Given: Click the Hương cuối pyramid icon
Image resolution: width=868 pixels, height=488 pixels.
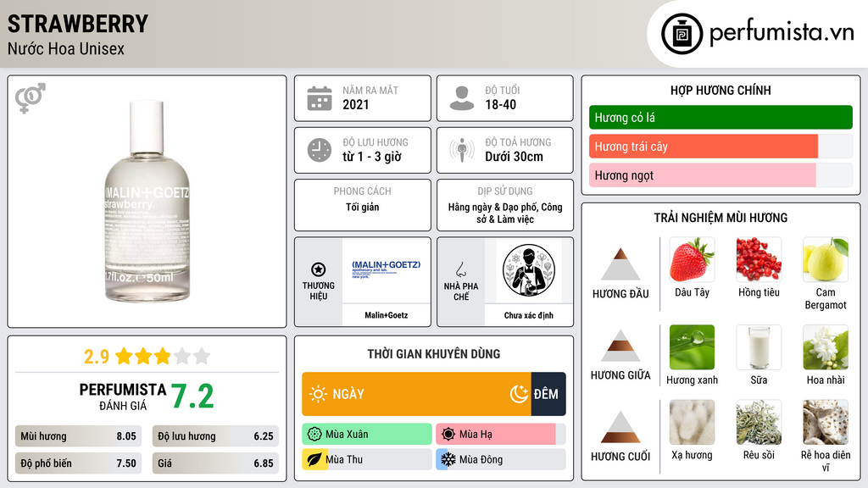Looking at the screenshot, I should coord(620,427).
